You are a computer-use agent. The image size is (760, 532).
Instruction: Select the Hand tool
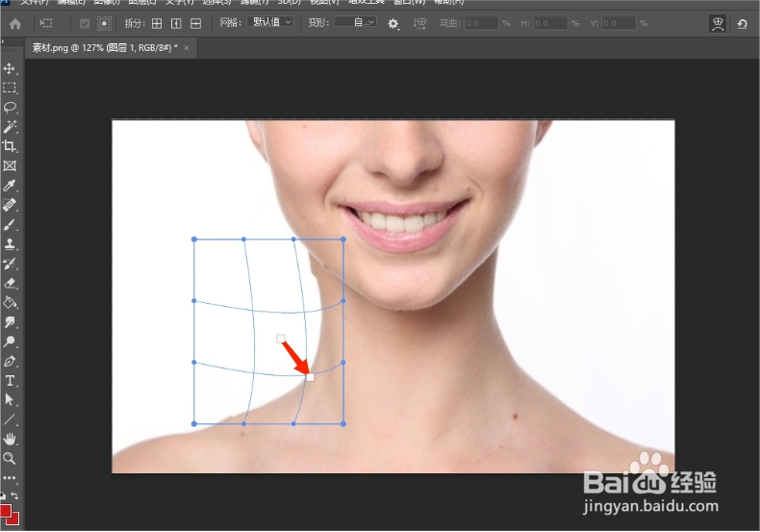point(10,439)
